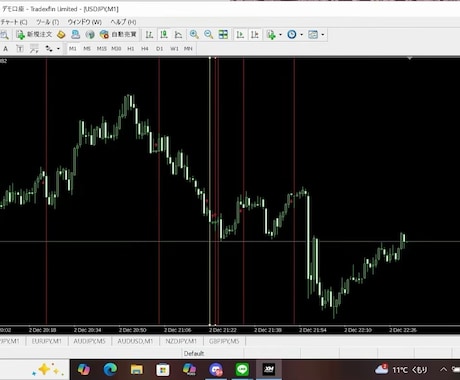Select the M30 timeframe
The height and width of the screenshot is (380, 460).
[116, 49]
